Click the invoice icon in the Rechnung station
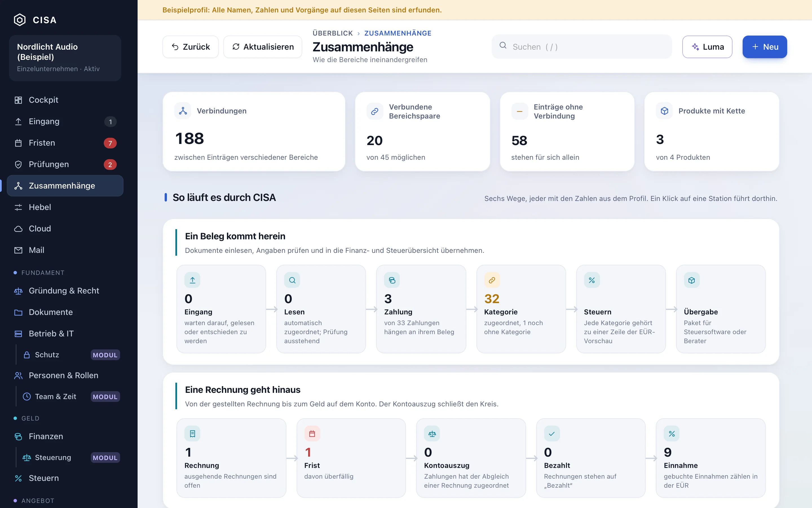This screenshot has width=812, height=508. 192,434
